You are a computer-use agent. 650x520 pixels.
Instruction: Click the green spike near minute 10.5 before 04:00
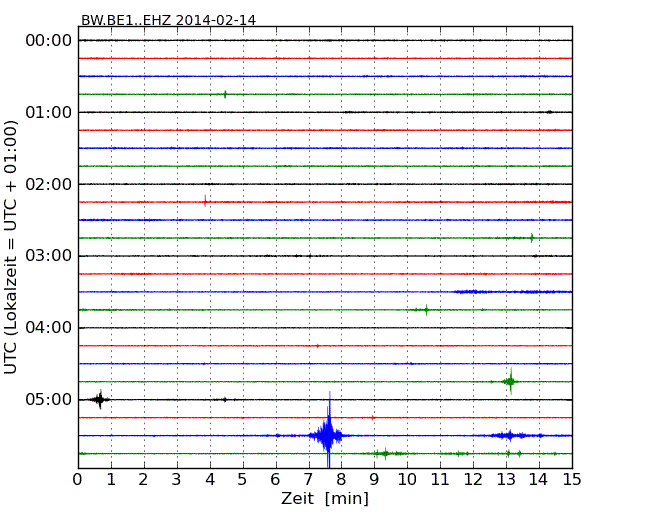(426, 309)
